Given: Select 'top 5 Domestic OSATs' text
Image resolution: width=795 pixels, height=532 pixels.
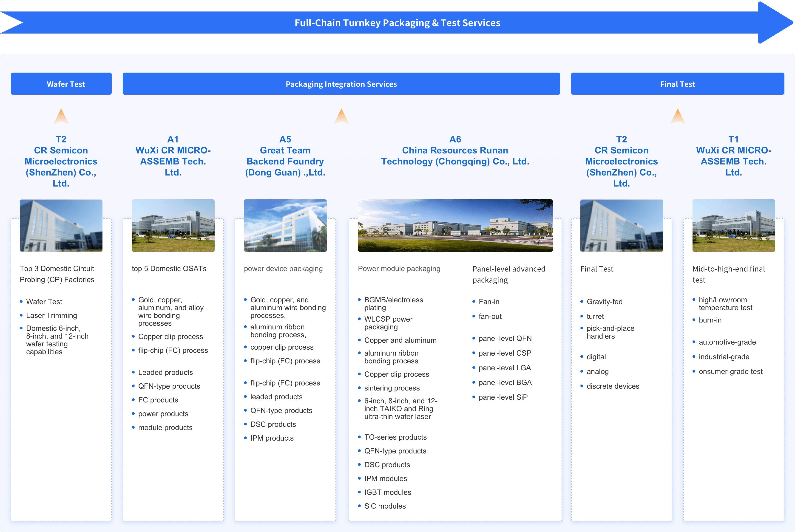Looking at the screenshot, I should [169, 269].
